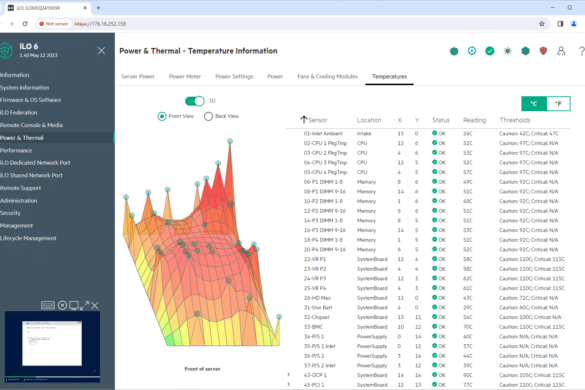The width and height of the screenshot is (585, 390).
Task: Sort table by Sensor column arrow
Action: pyautogui.click(x=304, y=120)
